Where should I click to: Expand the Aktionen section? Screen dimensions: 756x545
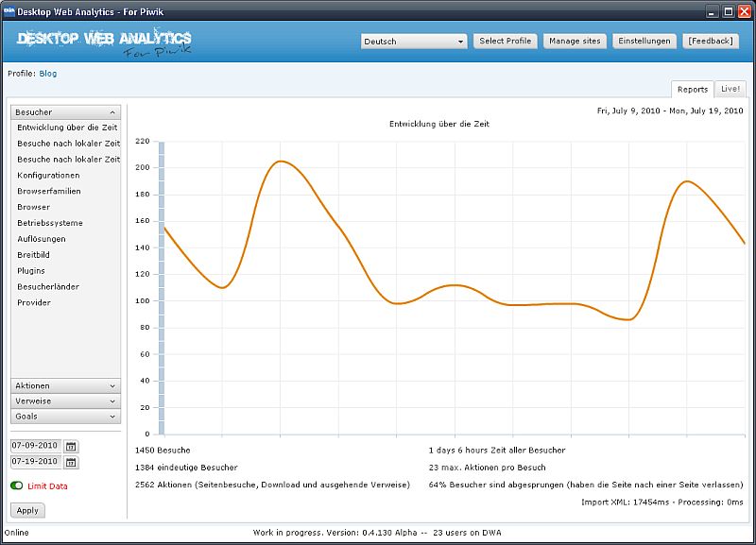point(65,386)
